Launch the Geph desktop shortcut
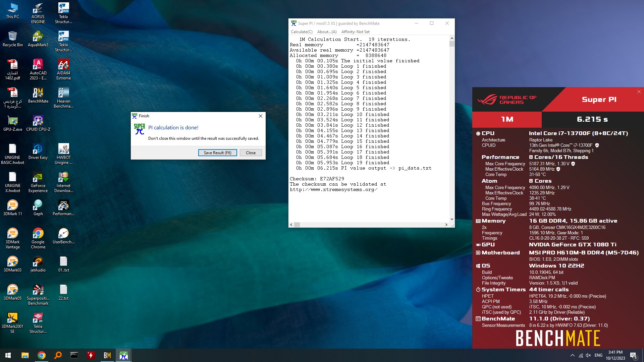 38,208
